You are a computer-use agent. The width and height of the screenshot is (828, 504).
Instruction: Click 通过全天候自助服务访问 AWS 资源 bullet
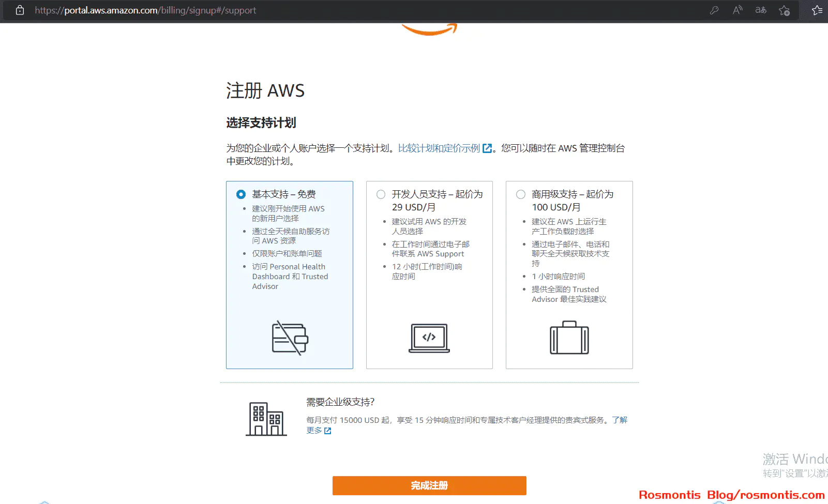(x=291, y=236)
